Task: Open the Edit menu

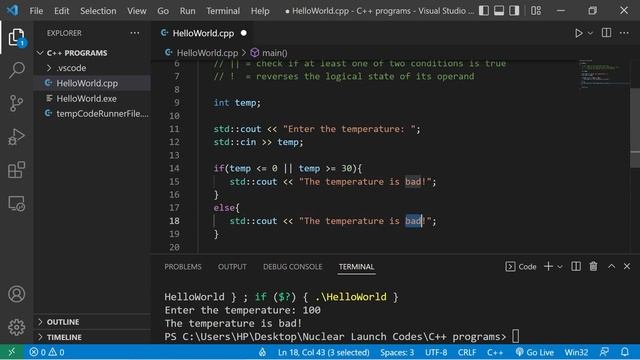Action: pyautogui.click(x=62, y=11)
